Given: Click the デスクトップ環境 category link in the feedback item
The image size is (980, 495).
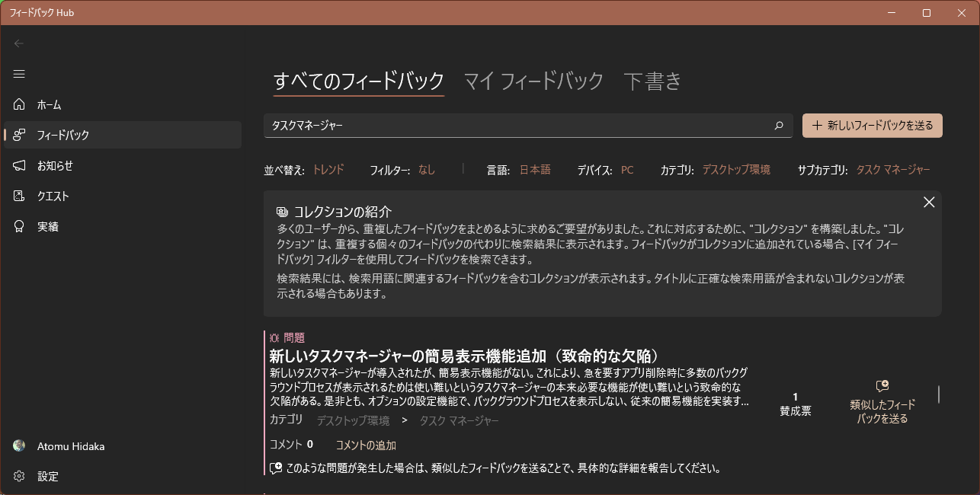Looking at the screenshot, I should 353,420.
